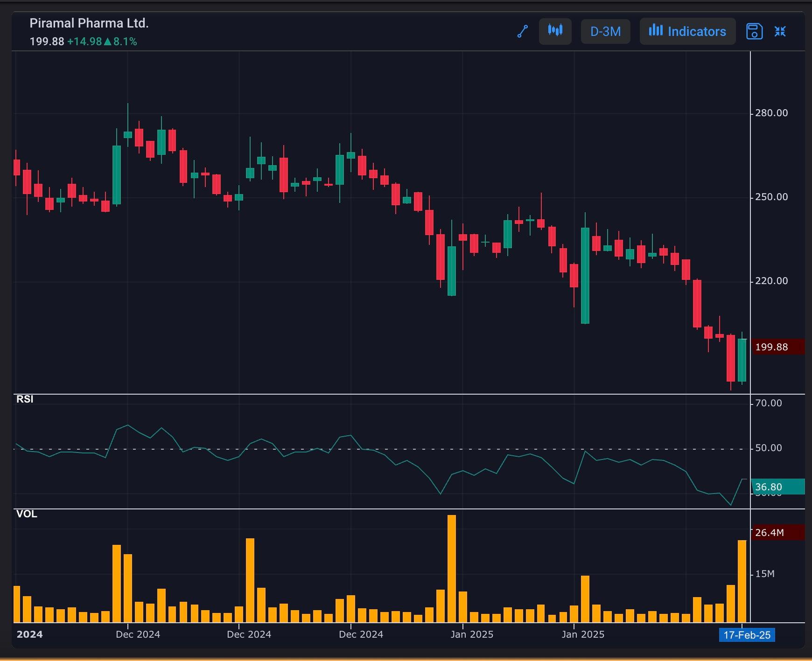The width and height of the screenshot is (812, 661).
Task: Click the VOL panel label
Action: [x=27, y=514]
